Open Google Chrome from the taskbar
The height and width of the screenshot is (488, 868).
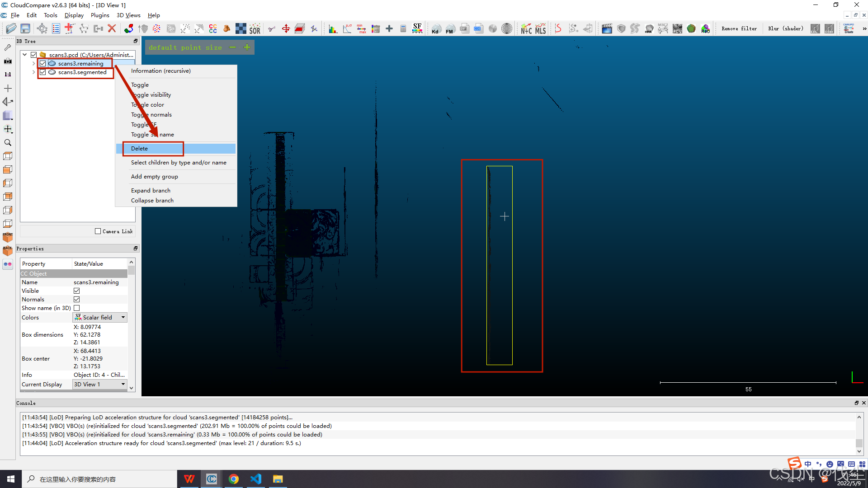pos(233,479)
